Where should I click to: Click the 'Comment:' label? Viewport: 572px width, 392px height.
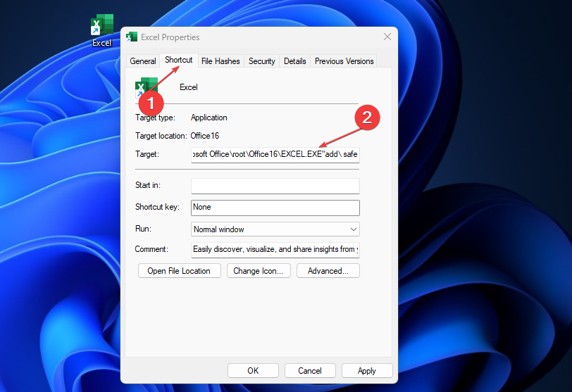click(151, 249)
